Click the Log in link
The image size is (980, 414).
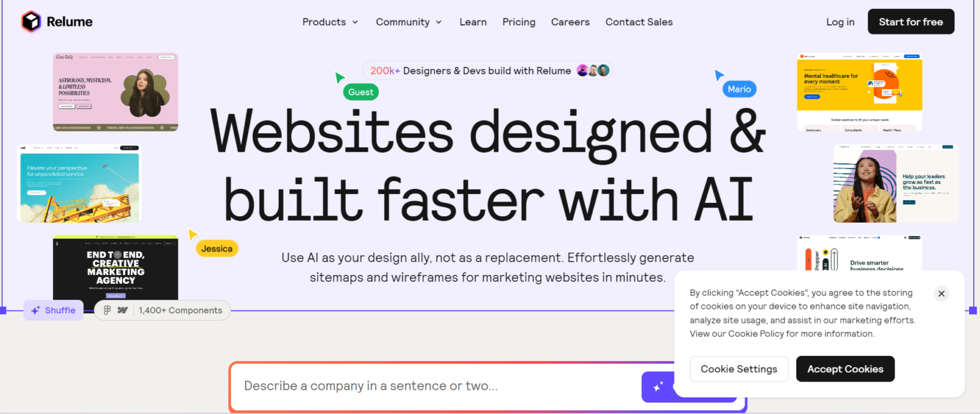(x=840, y=22)
